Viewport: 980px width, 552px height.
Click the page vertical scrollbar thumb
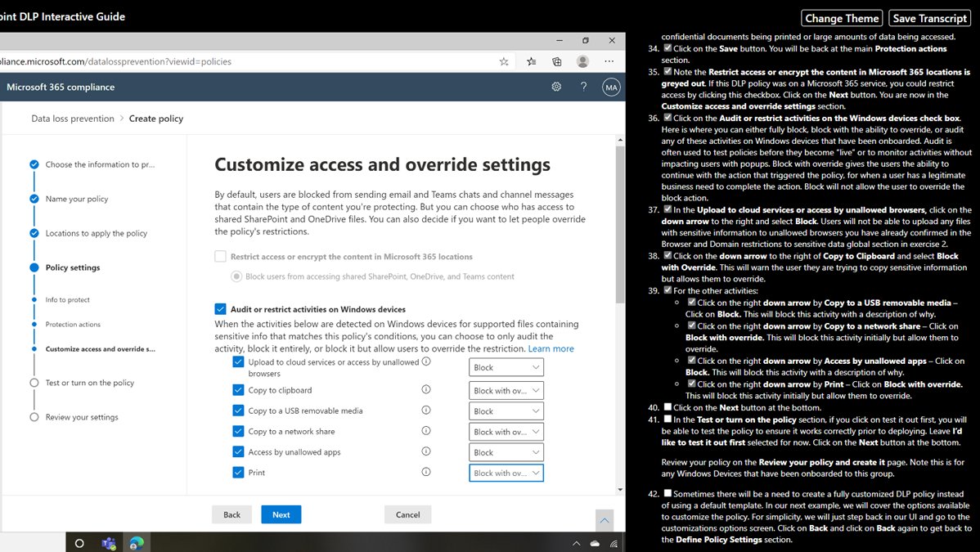(x=619, y=225)
